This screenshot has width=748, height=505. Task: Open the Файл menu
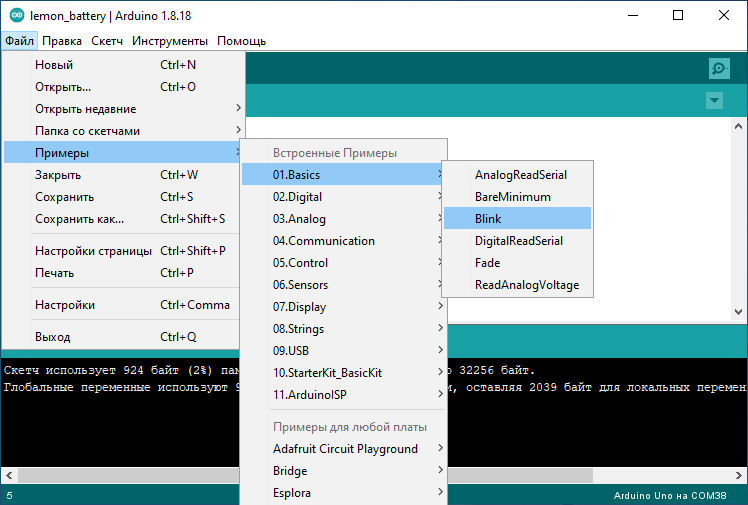pos(19,41)
